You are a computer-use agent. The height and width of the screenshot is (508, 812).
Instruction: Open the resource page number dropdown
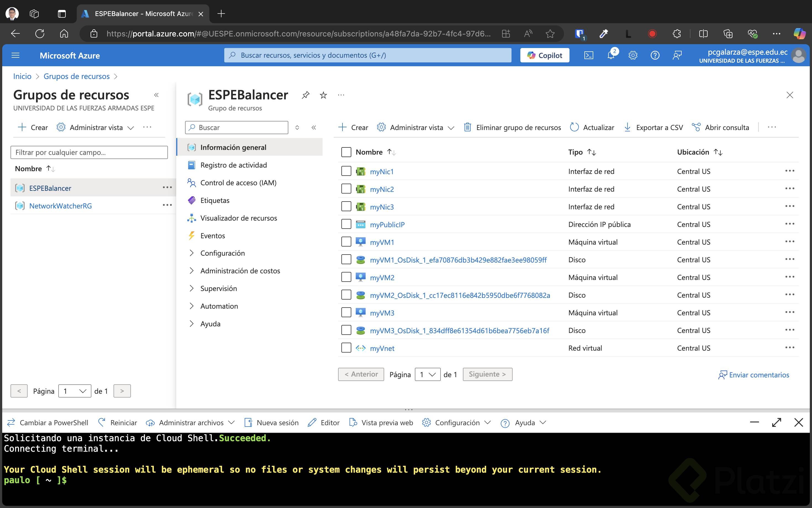[428, 374]
